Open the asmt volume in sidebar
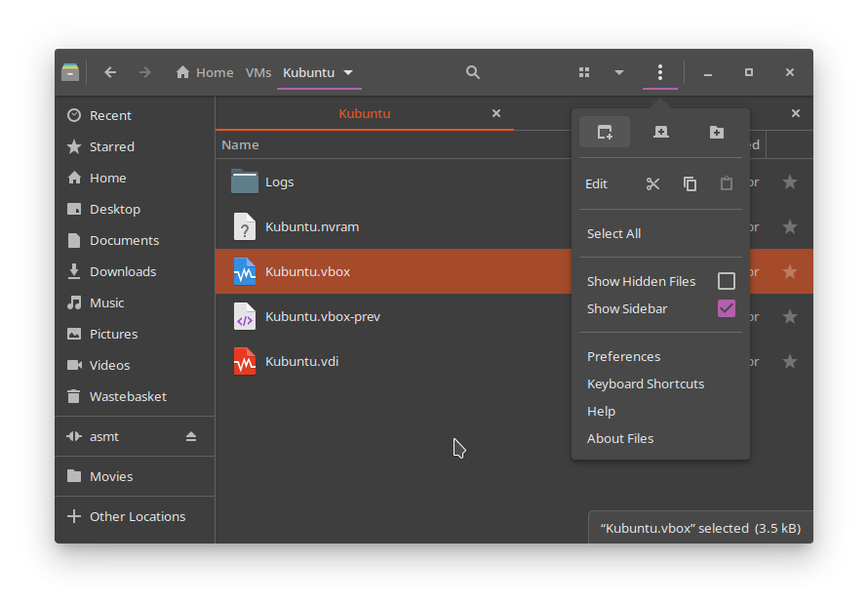Screen dimensions: 868x604 [x=104, y=437]
